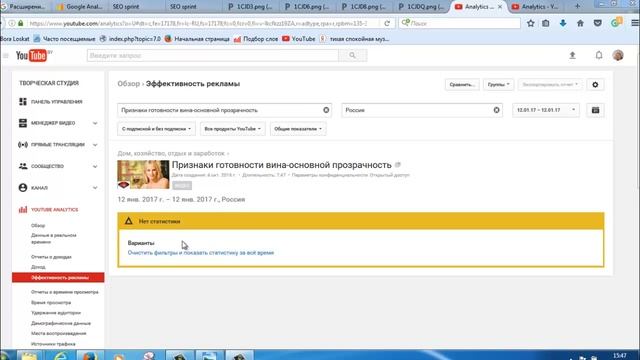Open the Места воспроизведения report

[x=58, y=333]
